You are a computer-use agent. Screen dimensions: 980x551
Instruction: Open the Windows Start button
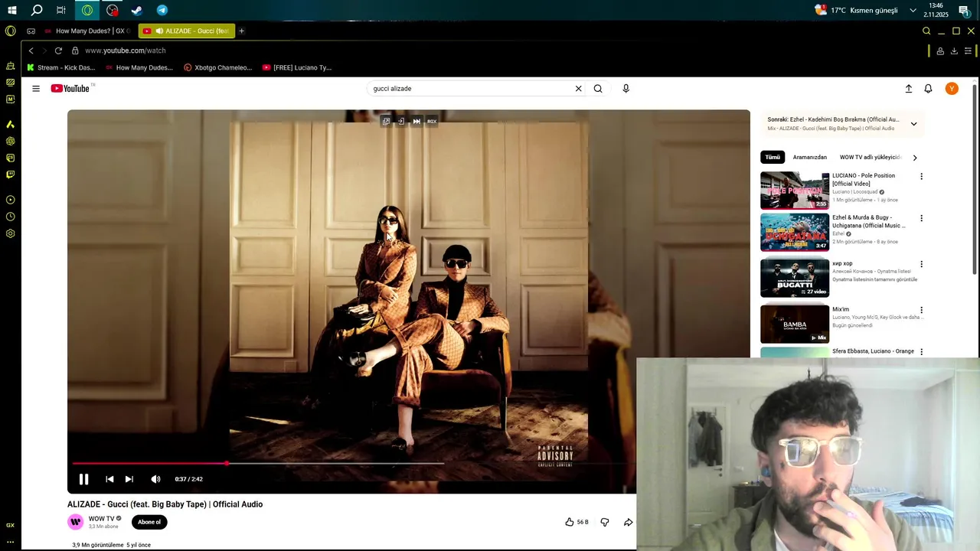pos(12,10)
